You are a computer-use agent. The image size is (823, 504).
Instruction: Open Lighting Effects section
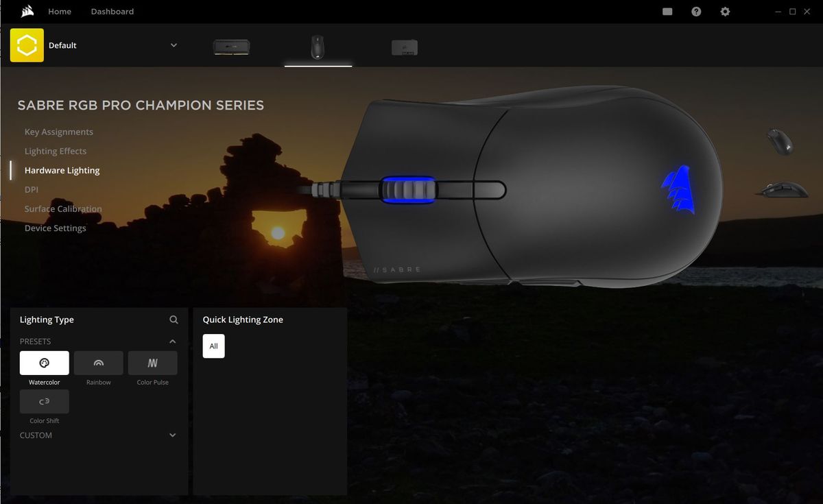56,151
